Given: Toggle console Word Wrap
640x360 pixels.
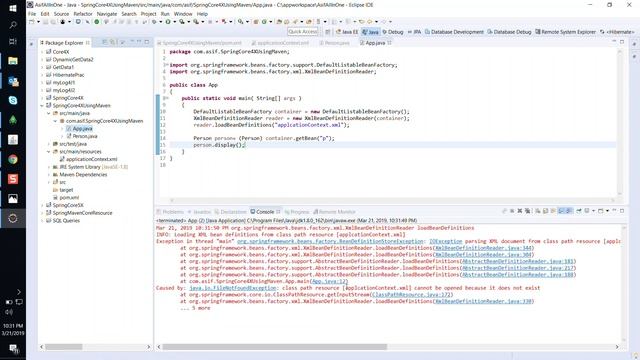Looking at the screenshot, I should (x=553, y=211).
